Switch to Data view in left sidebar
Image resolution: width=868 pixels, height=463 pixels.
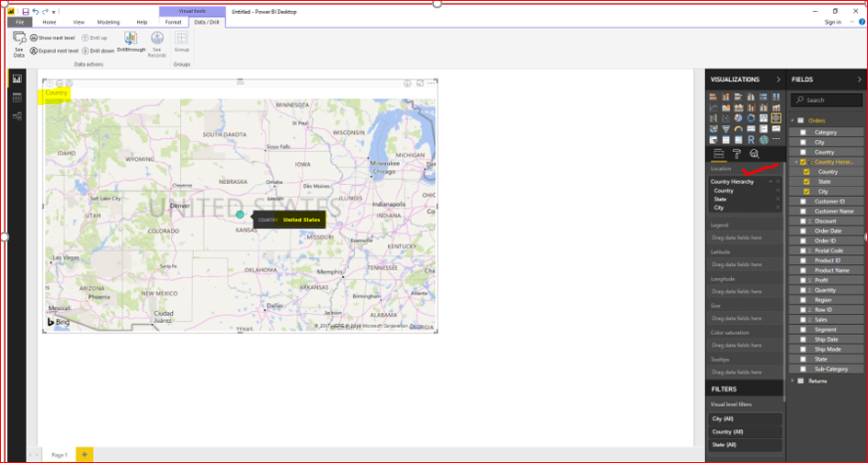pyautogui.click(x=17, y=98)
